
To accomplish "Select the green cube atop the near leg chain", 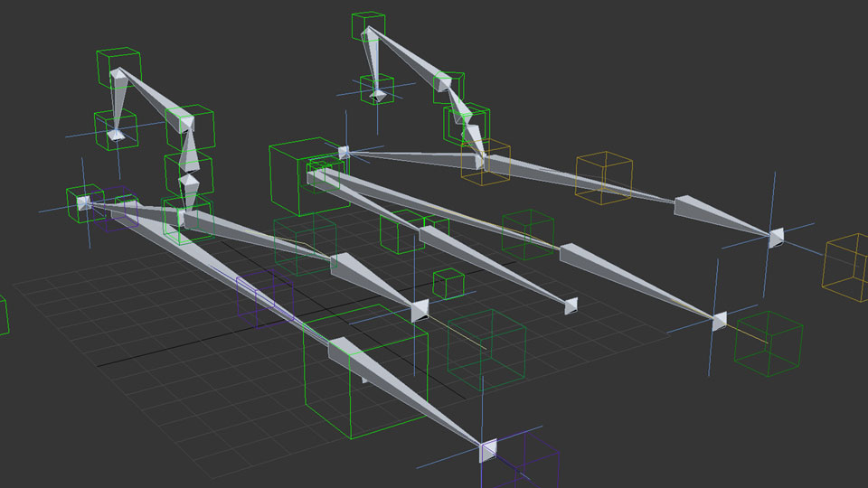I will pyautogui.click(x=119, y=68).
